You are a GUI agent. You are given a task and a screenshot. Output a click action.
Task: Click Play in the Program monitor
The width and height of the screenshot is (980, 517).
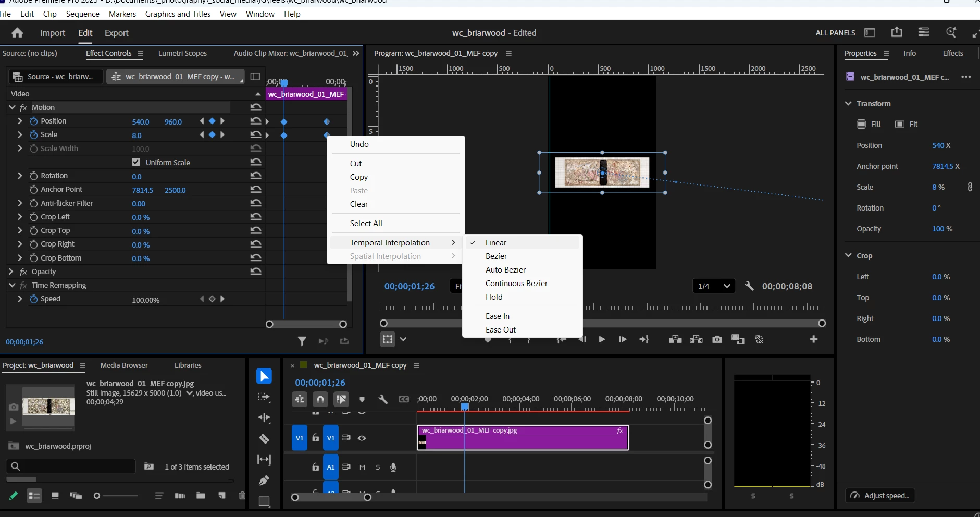click(x=602, y=339)
